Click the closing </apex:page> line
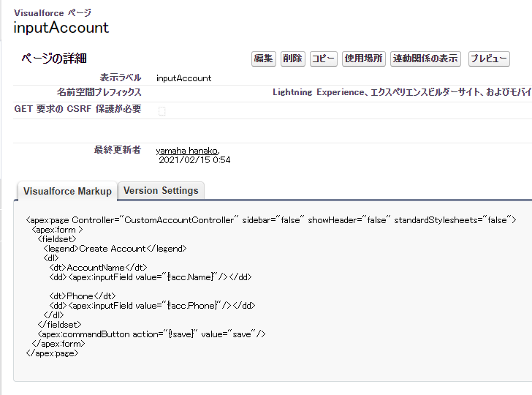Image resolution: width=532 pixels, height=395 pixels. 52,353
